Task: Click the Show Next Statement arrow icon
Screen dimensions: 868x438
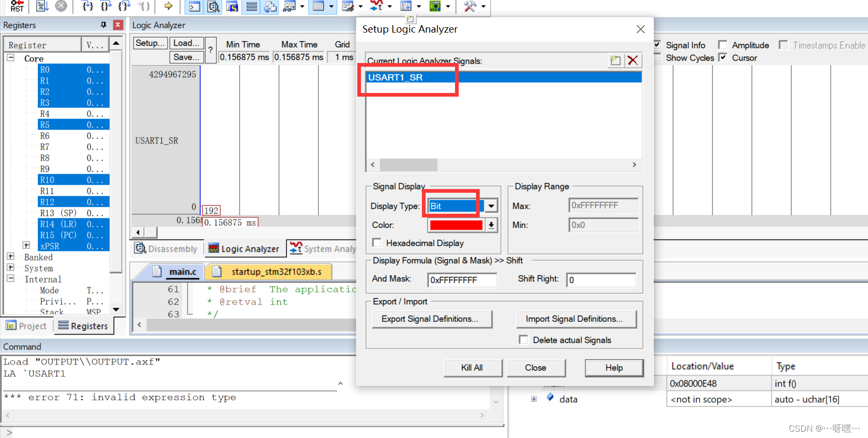Action: point(168,6)
